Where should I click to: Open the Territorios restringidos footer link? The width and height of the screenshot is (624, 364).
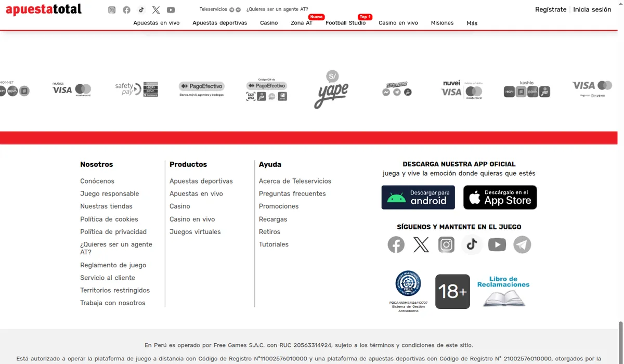115,290
